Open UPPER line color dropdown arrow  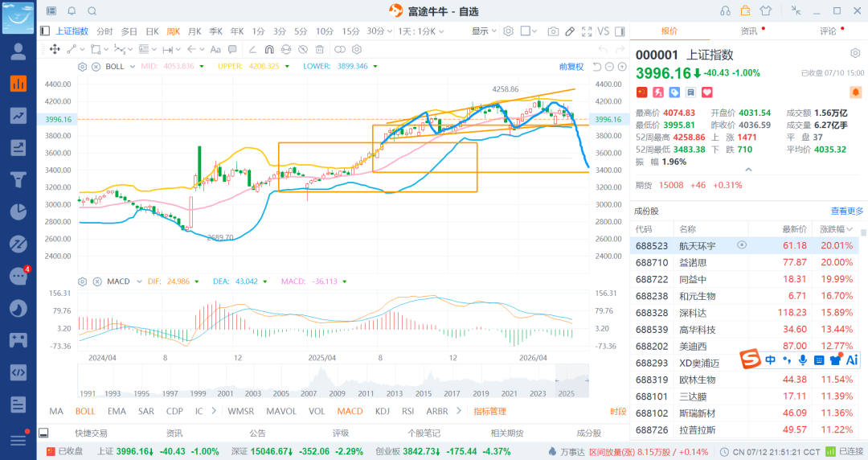287,67
